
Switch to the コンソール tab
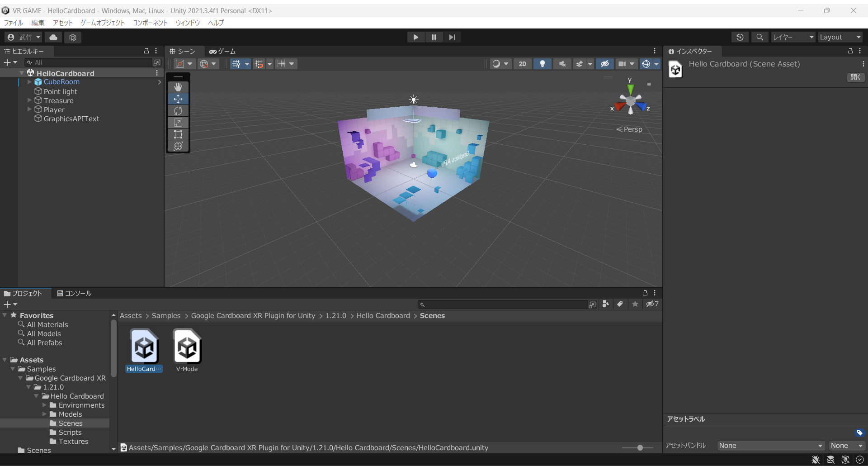coord(74,294)
